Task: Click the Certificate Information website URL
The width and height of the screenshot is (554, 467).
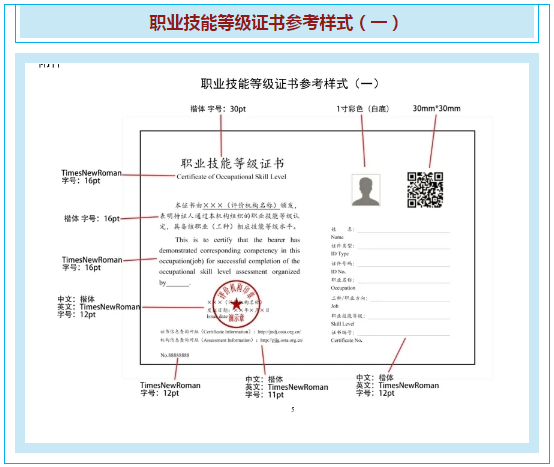Action: 279,332
